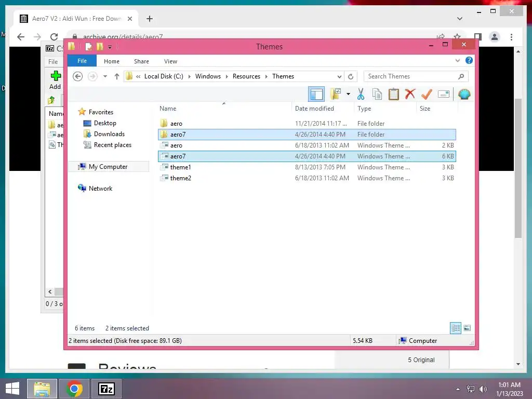Click the Rename icon in toolbar
This screenshot has width=532, height=399.
[x=444, y=94]
